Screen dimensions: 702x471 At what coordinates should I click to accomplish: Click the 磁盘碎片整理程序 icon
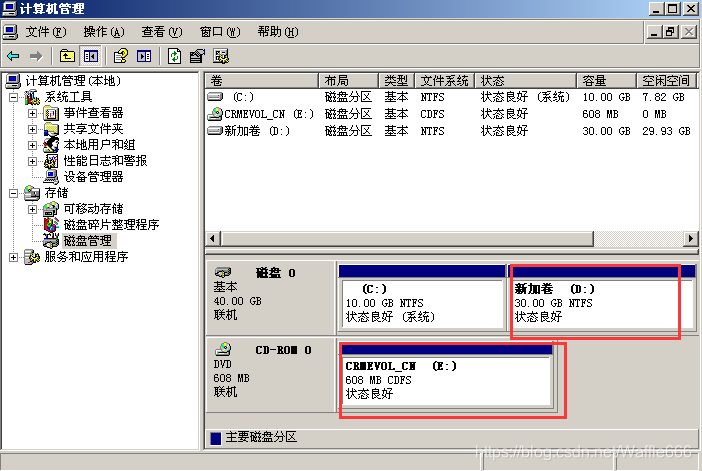tap(51, 225)
